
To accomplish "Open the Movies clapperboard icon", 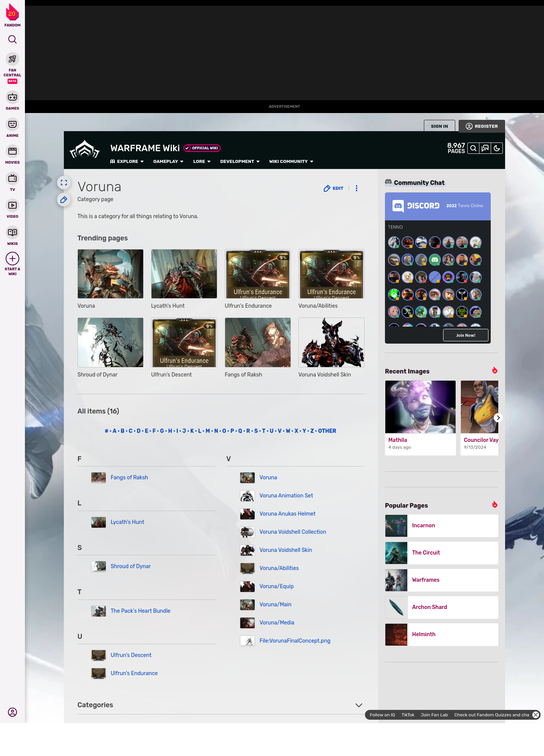I will (x=12, y=151).
